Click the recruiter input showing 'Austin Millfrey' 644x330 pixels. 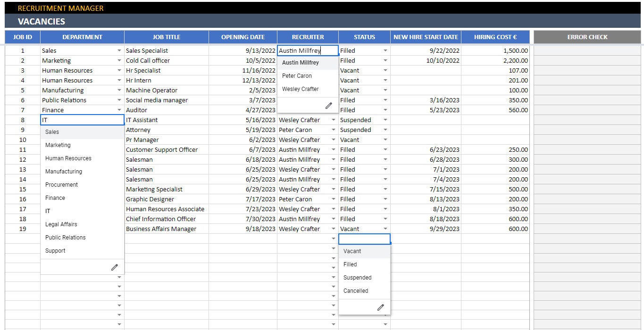(307, 50)
